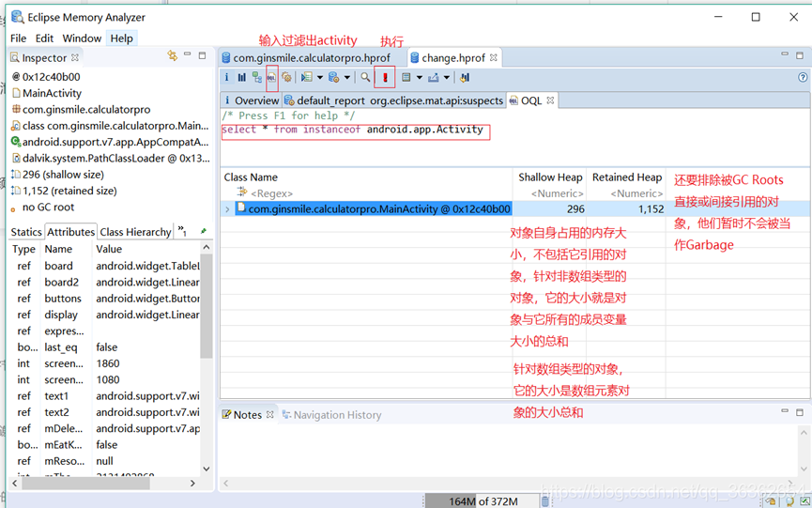Screen dimensions: 812x508
Task: Switch to com.ginsmile.calculatorpro.hprof tab
Action: (x=306, y=58)
